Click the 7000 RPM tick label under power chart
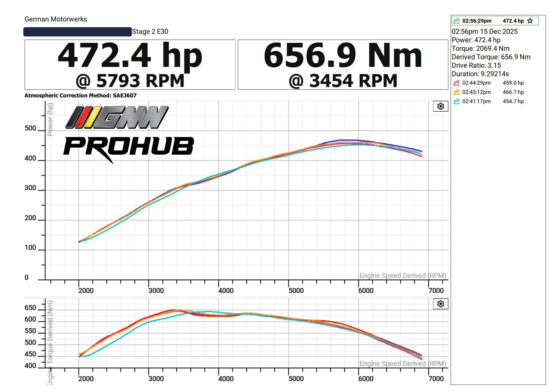558x392 pixels. click(436, 291)
